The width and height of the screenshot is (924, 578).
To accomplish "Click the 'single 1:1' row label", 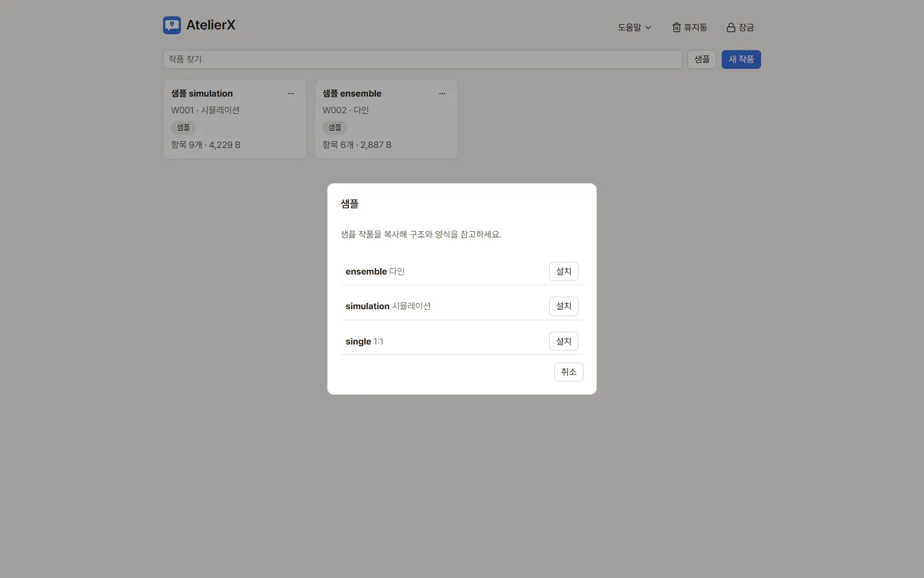I will pyautogui.click(x=364, y=342).
